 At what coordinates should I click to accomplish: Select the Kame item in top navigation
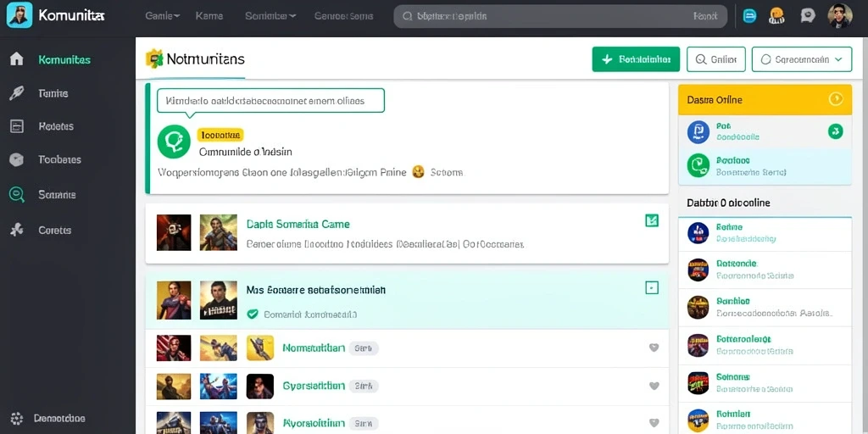[x=209, y=16]
